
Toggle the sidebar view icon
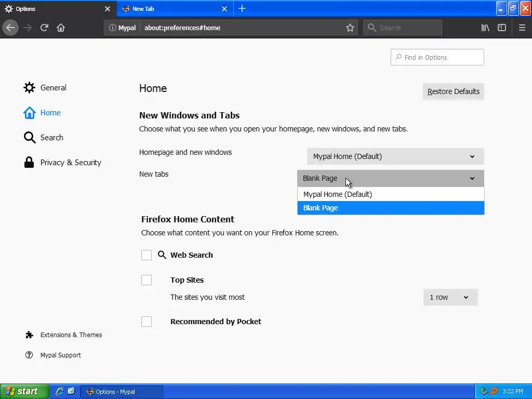tap(502, 28)
